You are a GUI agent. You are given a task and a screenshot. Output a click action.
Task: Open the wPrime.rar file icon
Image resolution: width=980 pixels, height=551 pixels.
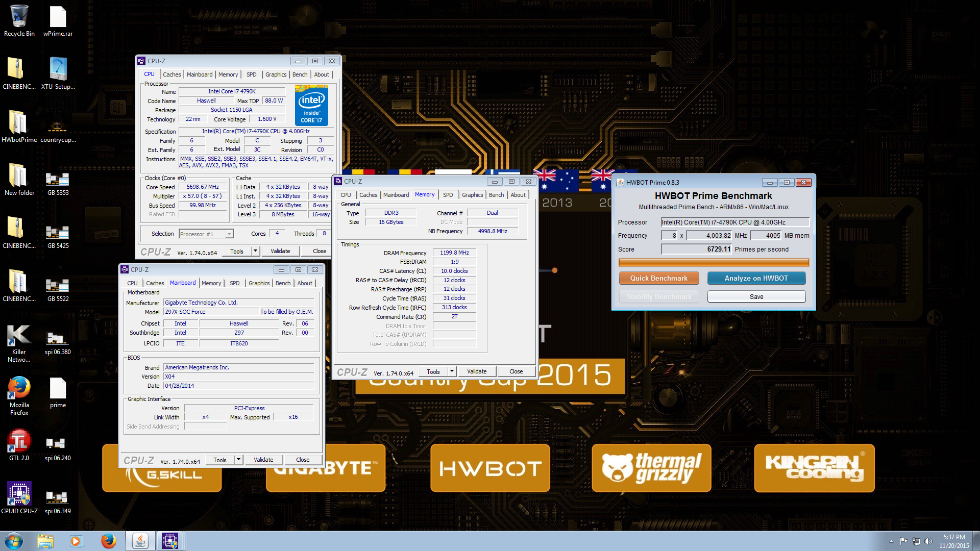[x=58, y=21]
